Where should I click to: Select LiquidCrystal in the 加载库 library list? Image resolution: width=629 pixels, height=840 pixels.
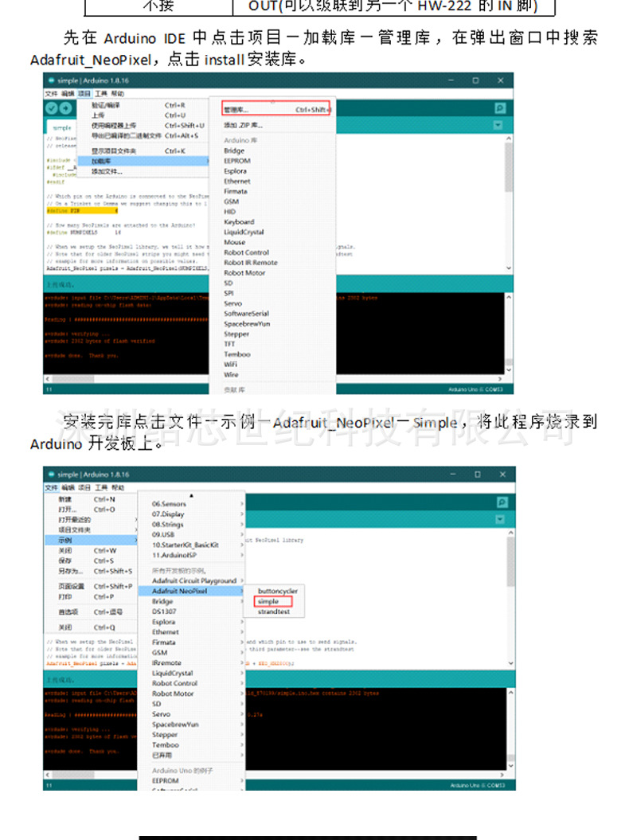pos(244,232)
